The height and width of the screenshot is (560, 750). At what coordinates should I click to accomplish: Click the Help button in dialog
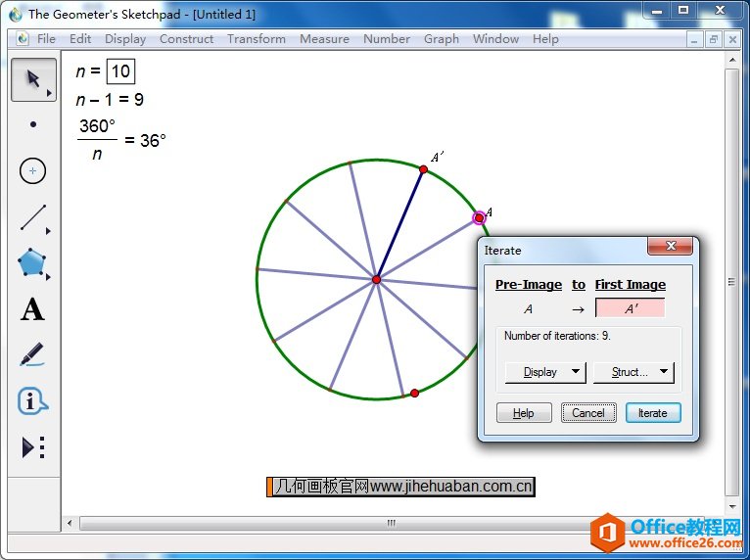click(x=524, y=413)
